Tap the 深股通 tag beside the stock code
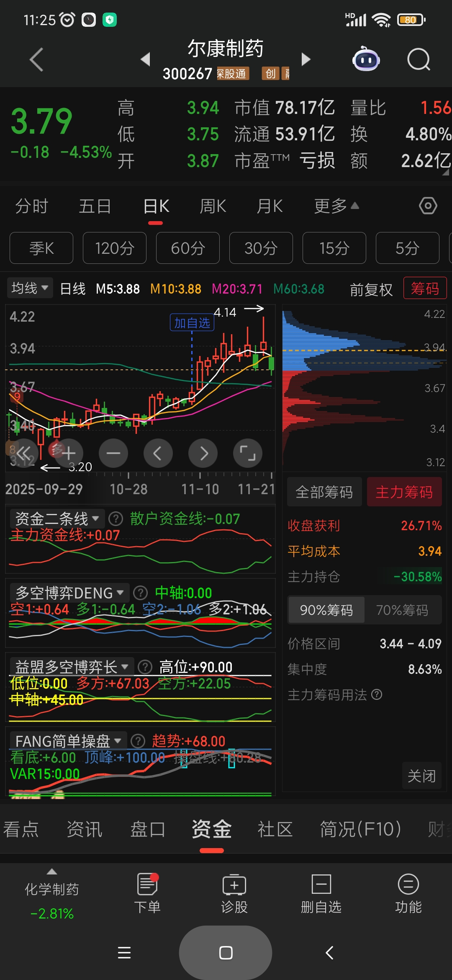This screenshot has width=452, height=980. coord(233,74)
